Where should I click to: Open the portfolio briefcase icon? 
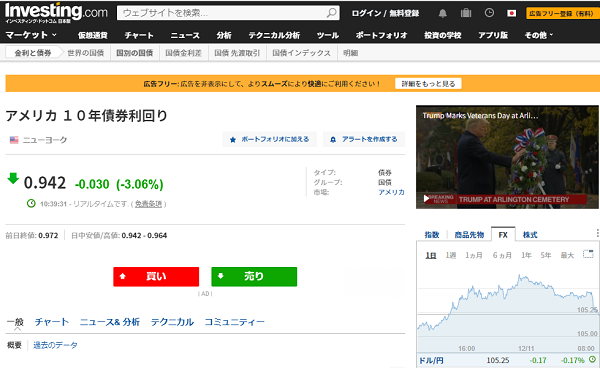(x=466, y=13)
